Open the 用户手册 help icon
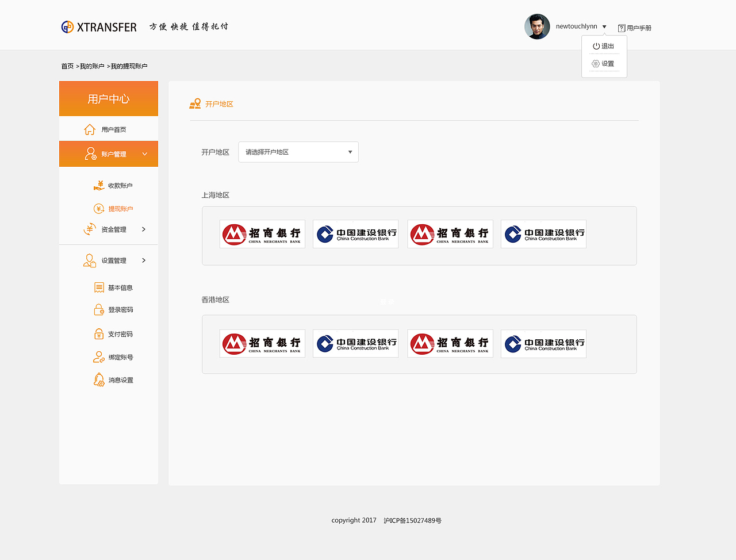Viewport: 736px width, 560px height. [622, 28]
